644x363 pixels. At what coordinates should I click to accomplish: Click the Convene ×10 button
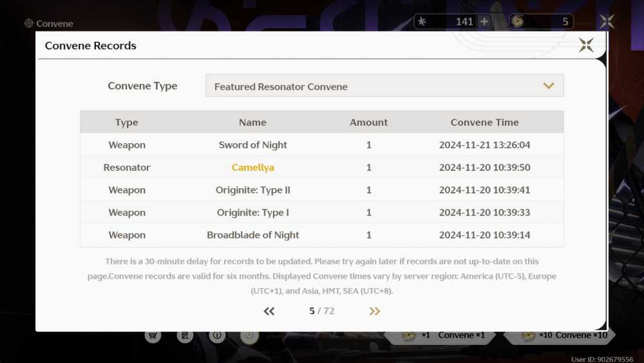point(561,335)
